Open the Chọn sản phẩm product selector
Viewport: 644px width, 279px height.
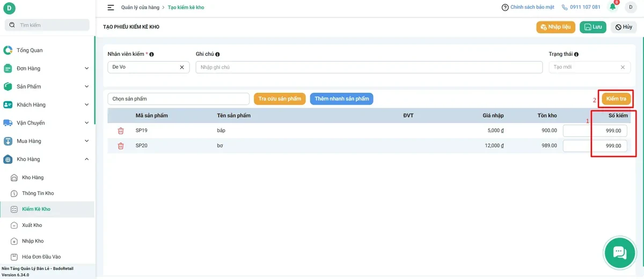(179, 99)
